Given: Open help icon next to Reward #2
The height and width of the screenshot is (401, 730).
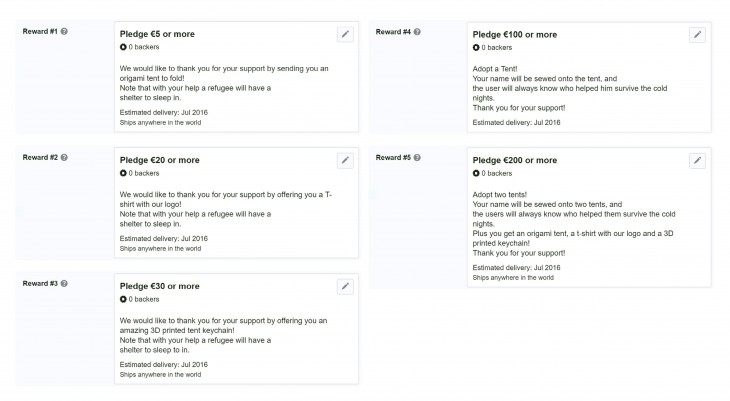Looking at the screenshot, I should 64,158.
